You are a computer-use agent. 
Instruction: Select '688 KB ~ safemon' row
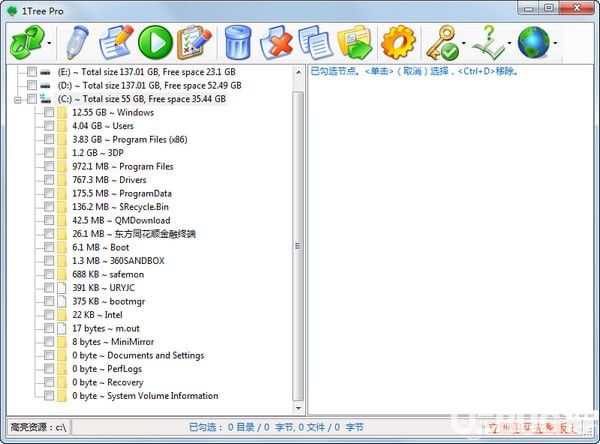pos(108,274)
